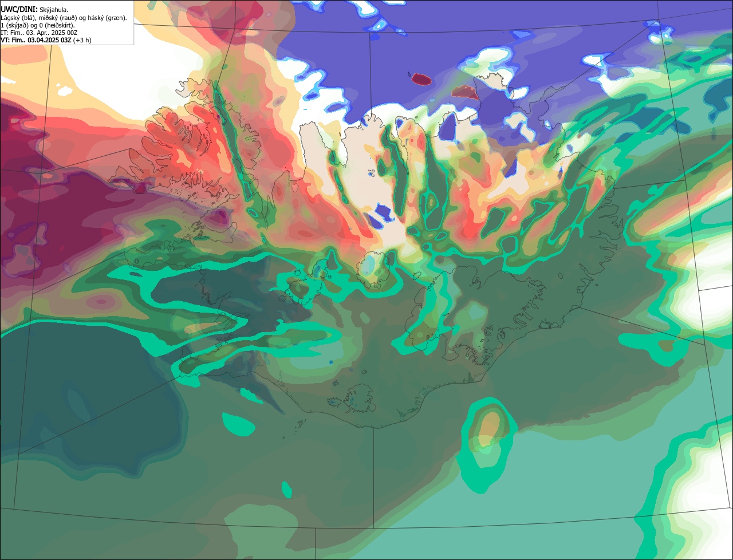Image resolution: width=733 pixels, height=560 pixels.
Task: Click legend line '1 (skýjað) og 0 (heiðskírt).'
Action: (37, 25)
